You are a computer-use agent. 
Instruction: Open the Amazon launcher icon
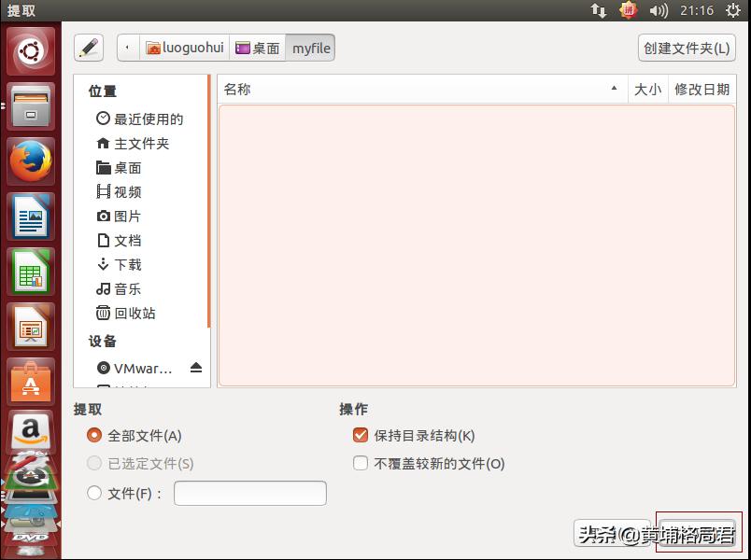(31, 431)
